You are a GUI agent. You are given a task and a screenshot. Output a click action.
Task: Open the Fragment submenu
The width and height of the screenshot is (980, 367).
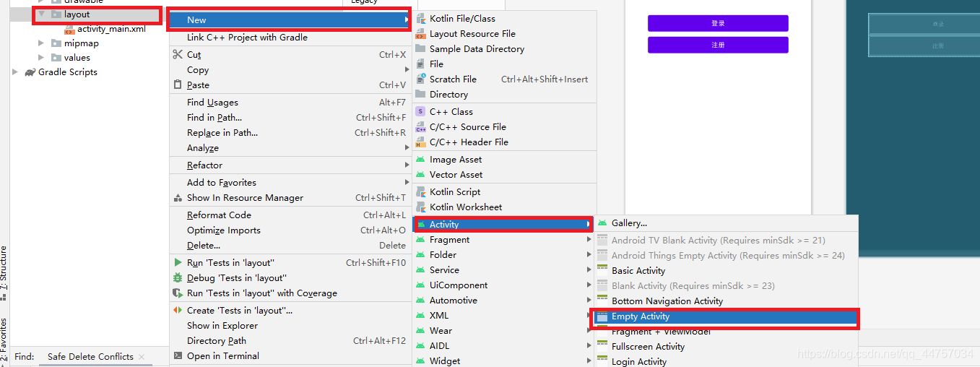coord(449,240)
